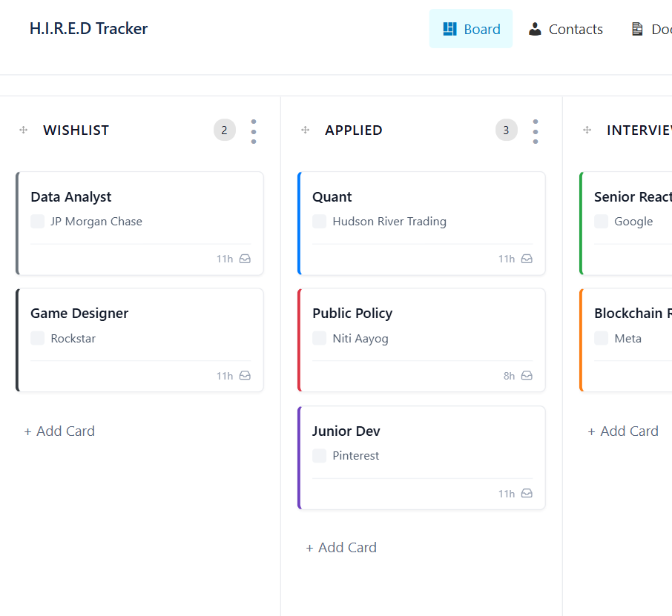Viewport: 672px width, 616px height.
Task: Add a card to the WISHLIST column
Action: (x=59, y=431)
